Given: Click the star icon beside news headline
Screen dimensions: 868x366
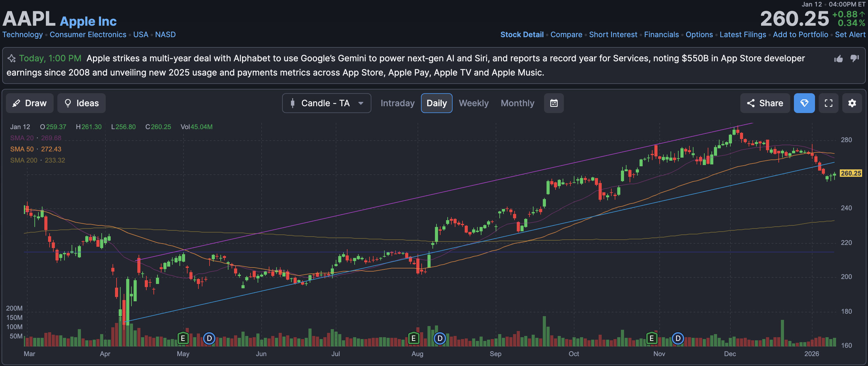Looking at the screenshot, I should pos(11,59).
